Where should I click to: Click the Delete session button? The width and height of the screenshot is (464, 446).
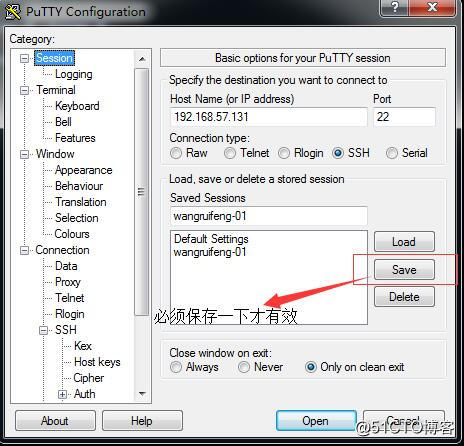(x=404, y=297)
